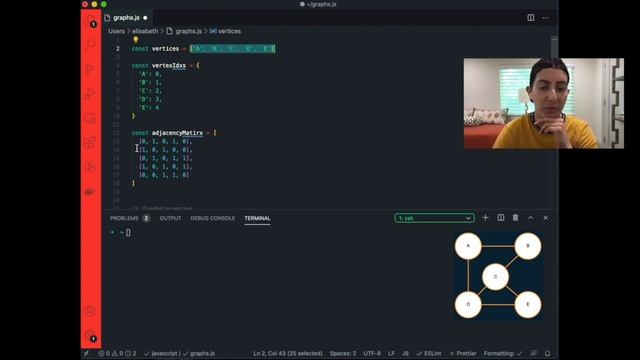Click the graphs.js breadcrumb
The height and width of the screenshot is (360, 640).
coord(189,31)
